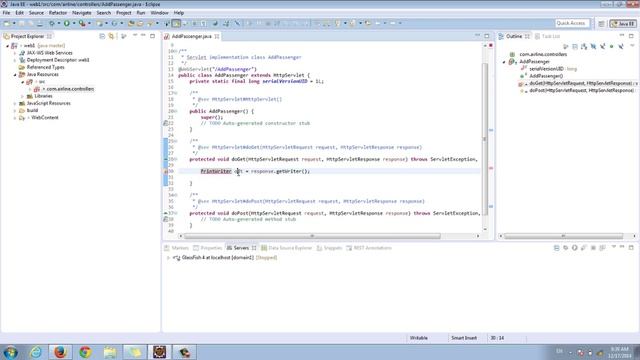Collapse All in Project Explorer toolbar
Screen dimensions: 640x360
click(102, 36)
